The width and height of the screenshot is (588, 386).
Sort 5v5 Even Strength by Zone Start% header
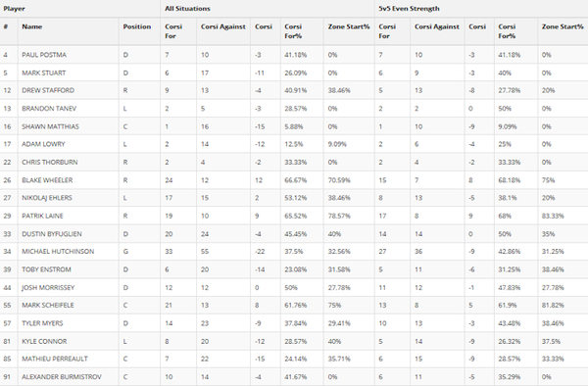[563, 26]
